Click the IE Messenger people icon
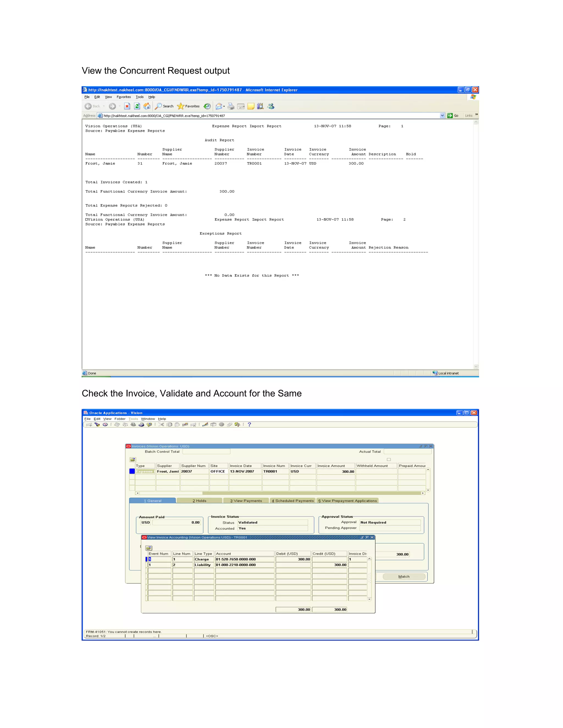This screenshot has width=563, height=728. 271,106
